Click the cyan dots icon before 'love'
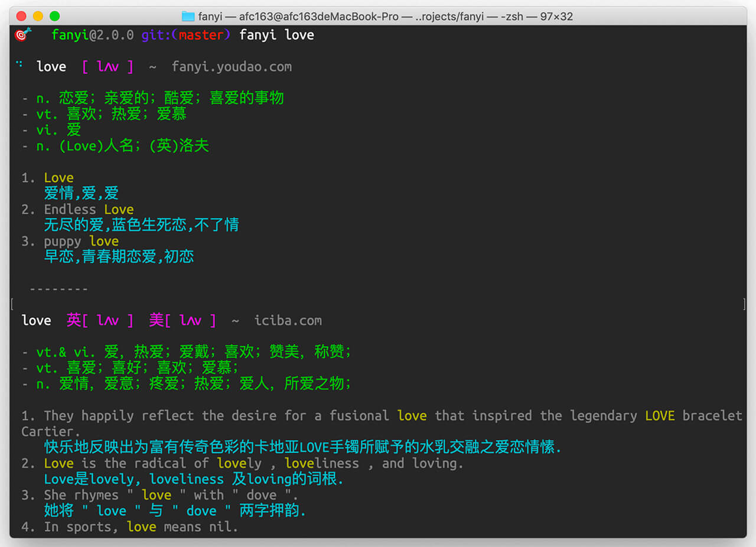The width and height of the screenshot is (756, 547). [x=19, y=65]
